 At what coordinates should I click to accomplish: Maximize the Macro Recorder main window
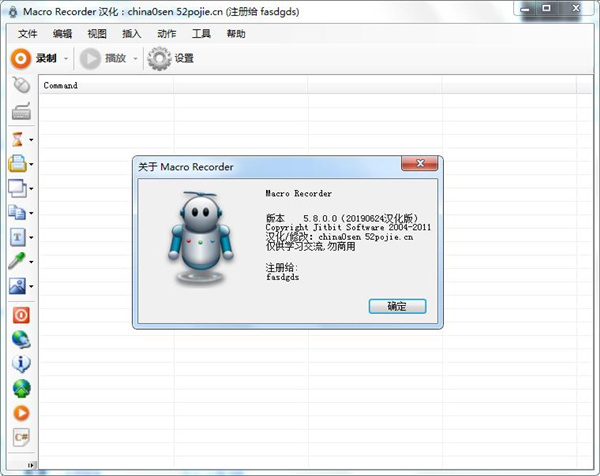tap(547, 8)
